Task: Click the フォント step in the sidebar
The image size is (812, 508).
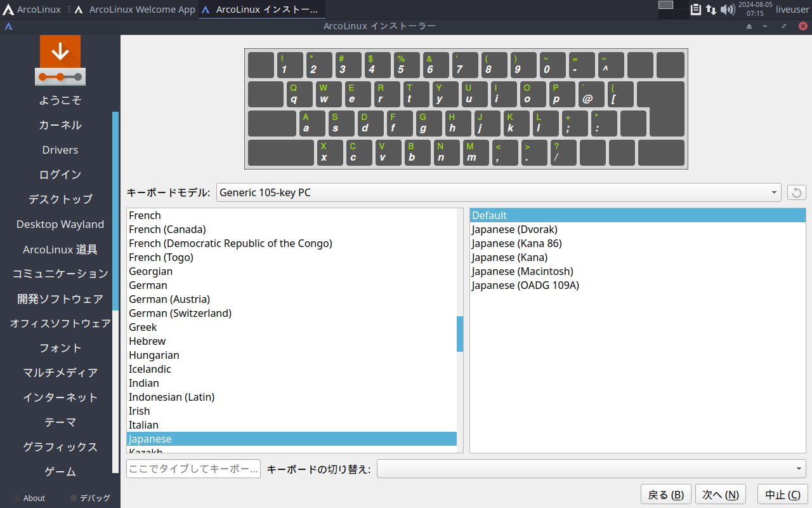Action: pos(60,349)
